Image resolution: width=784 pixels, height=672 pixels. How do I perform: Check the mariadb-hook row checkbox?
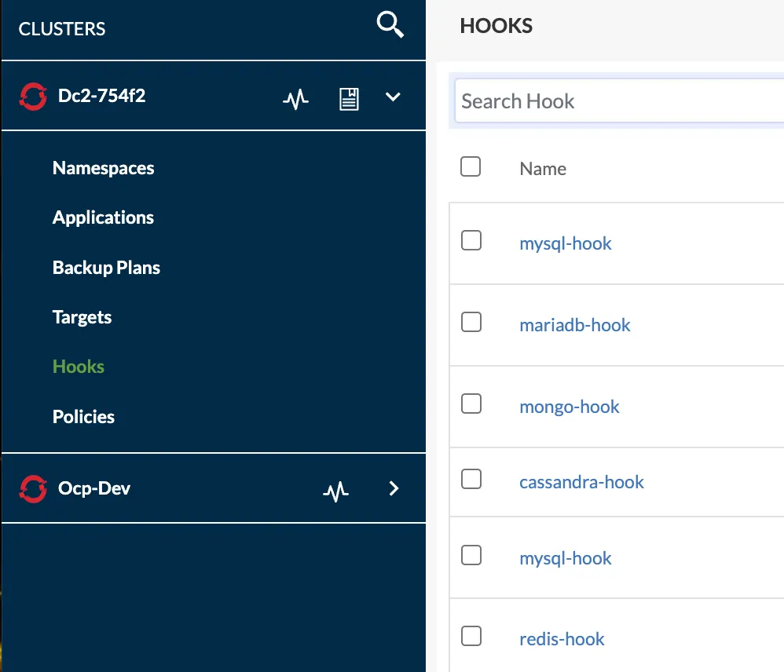(x=471, y=322)
